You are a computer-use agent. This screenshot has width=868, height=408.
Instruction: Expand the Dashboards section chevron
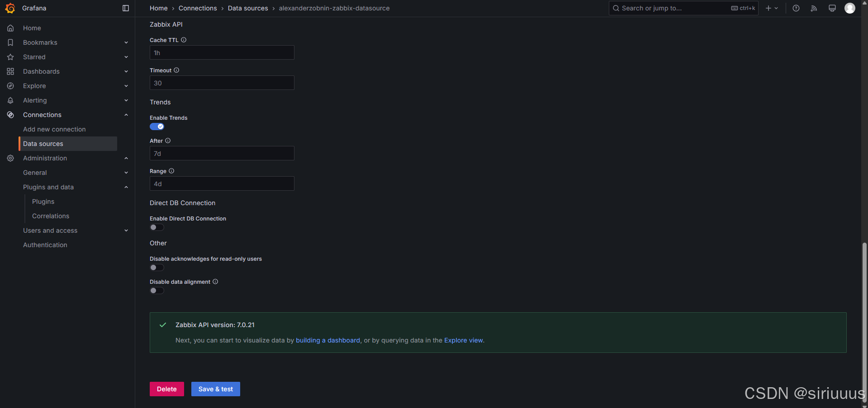[126, 71]
